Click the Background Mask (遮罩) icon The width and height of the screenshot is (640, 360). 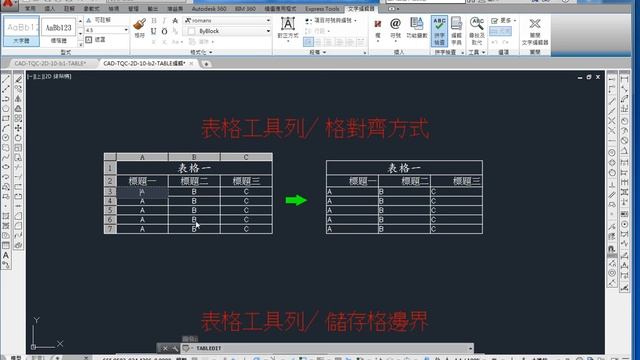point(89,40)
